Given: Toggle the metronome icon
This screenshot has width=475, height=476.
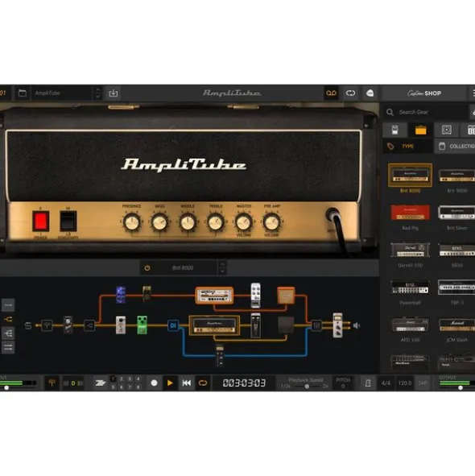Looking at the screenshot, I should [x=368, y=383].
